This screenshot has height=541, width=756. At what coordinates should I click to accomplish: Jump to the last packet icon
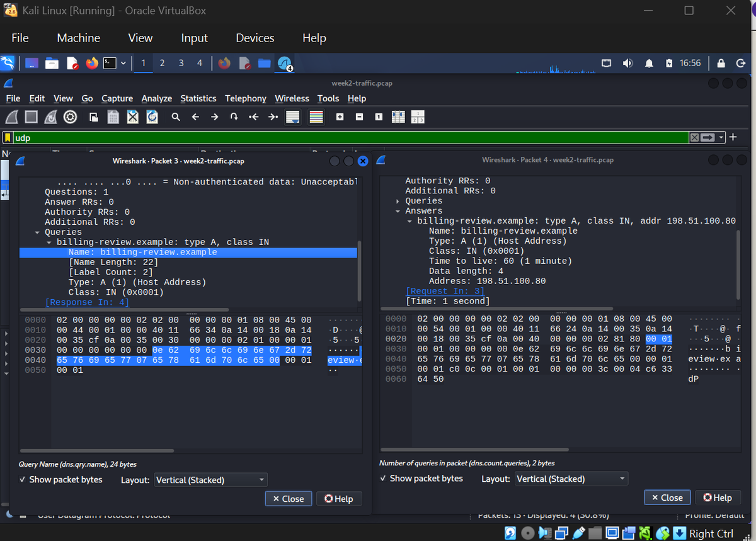point(273,117)
